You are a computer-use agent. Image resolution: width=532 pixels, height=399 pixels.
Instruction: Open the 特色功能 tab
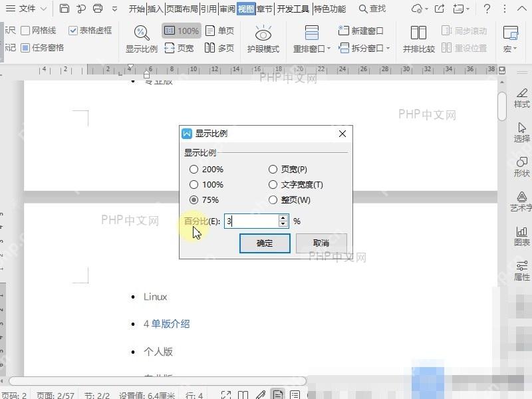point(329,9)
